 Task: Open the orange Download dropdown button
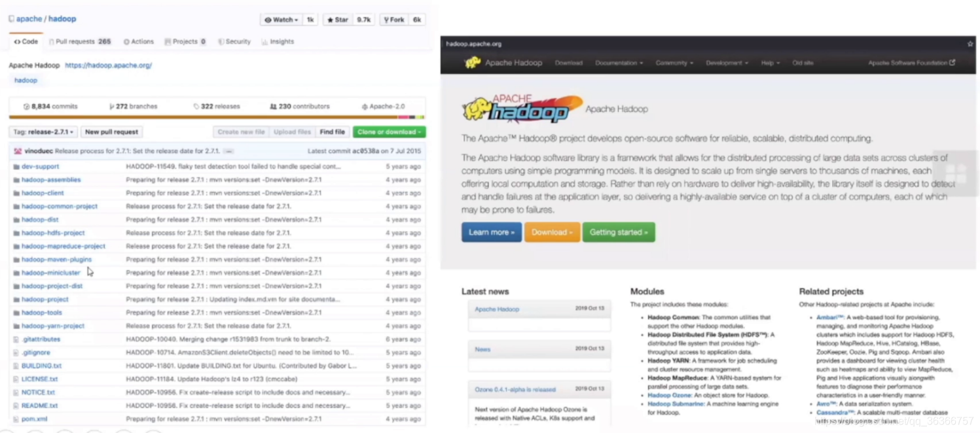click(x=552, y=232)
